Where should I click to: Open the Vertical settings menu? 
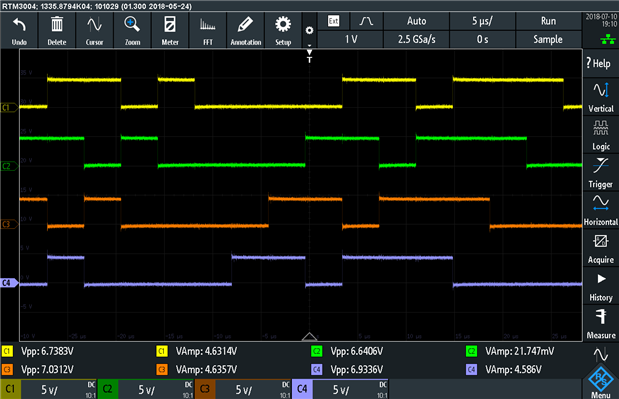point(600,97)
